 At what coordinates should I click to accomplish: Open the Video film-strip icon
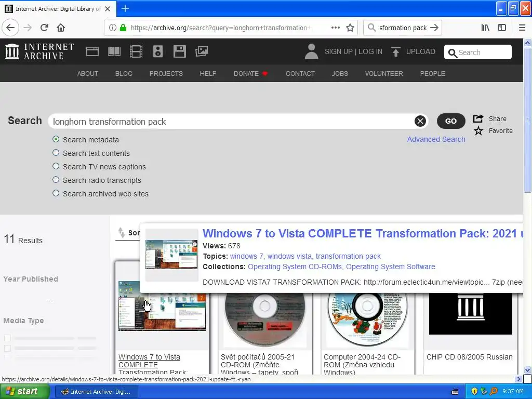136,51
